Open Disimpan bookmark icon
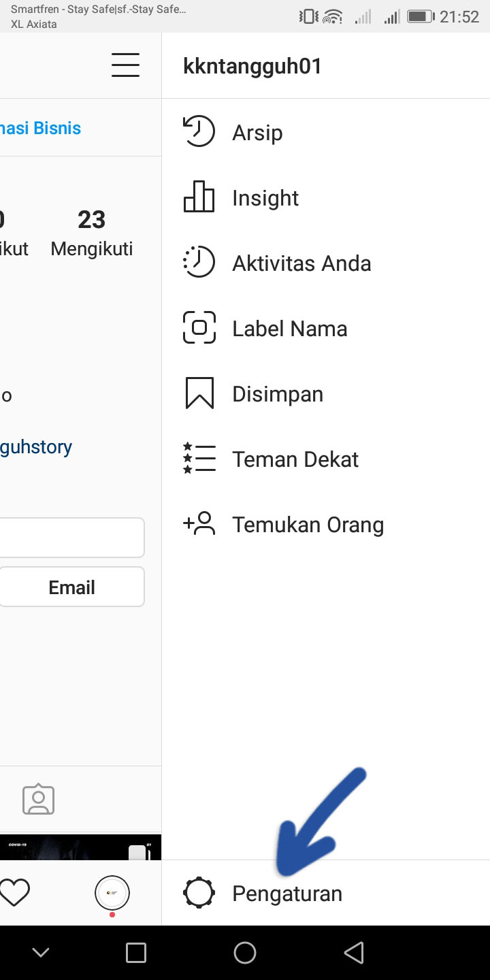Viewport: 490px width, 980px height. click(198, 393)
